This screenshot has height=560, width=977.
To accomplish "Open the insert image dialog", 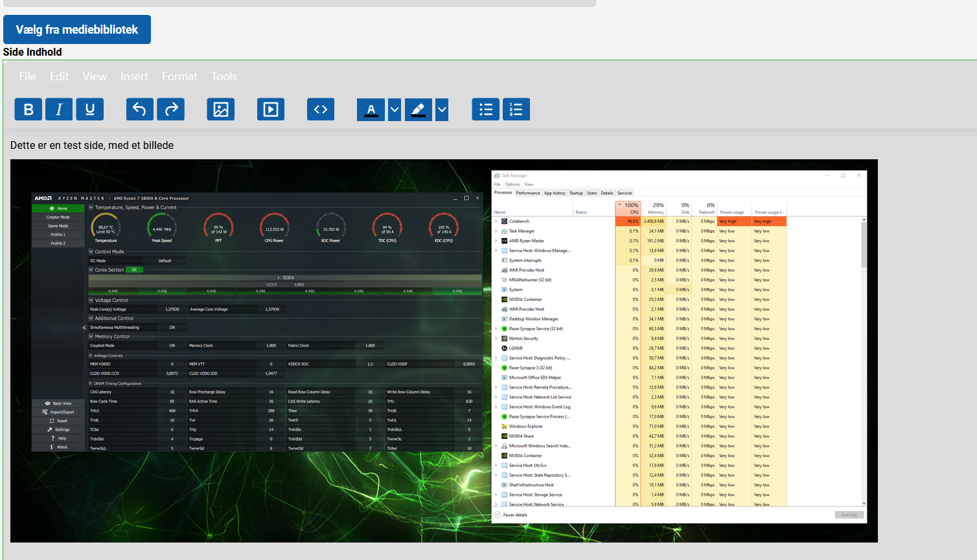I will click(x=221, y=109).
